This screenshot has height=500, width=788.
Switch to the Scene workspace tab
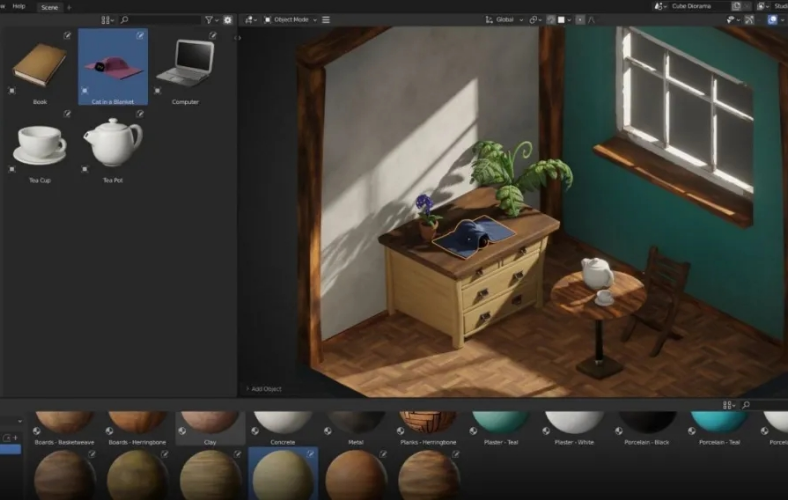[49, 7]
